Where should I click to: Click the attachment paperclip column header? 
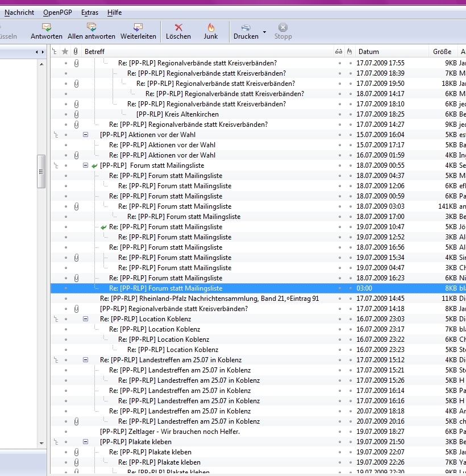coord(76,52)
